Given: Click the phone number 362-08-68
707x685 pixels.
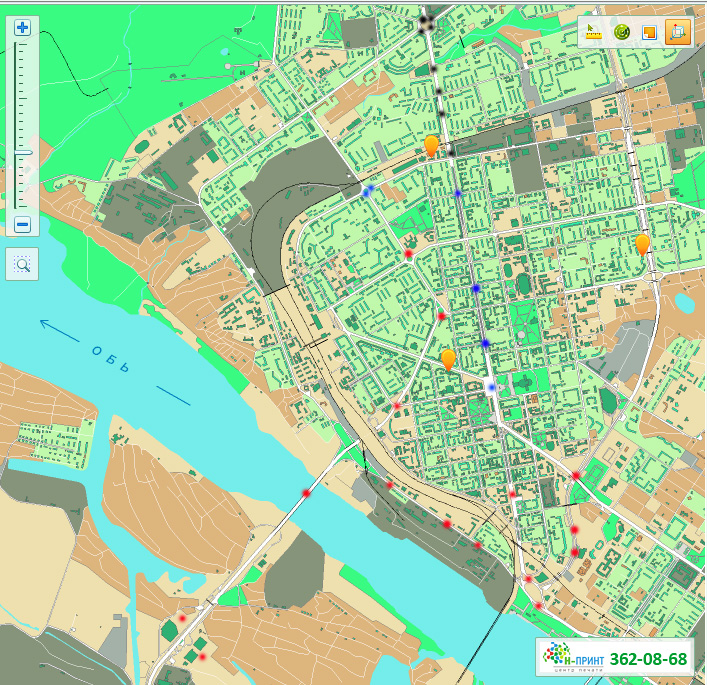Looking at the screenshot, I should tap(648, 659).
